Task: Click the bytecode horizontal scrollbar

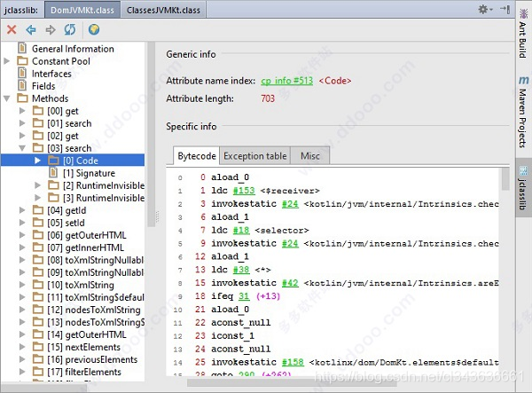Action: (292, 383)
